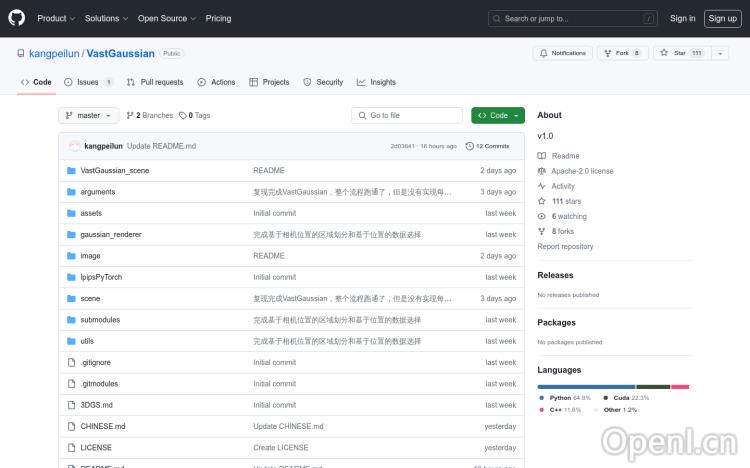Open the Branches list
750x468 pixels.
149,115
